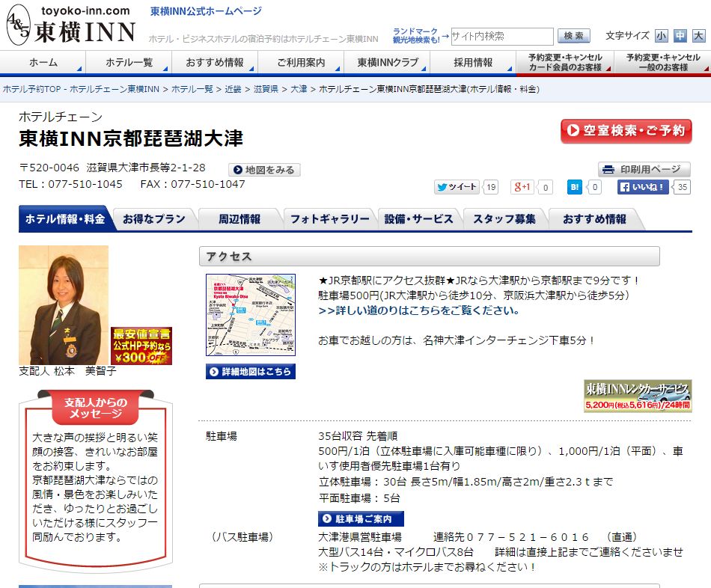Click the Tweet count 19 bubble
711x588 pixels.
(491, 187)
